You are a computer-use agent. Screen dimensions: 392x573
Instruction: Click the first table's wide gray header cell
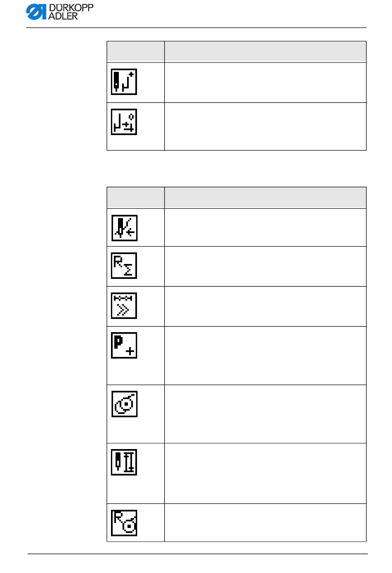pyautogui.click(x=265, y=52)
